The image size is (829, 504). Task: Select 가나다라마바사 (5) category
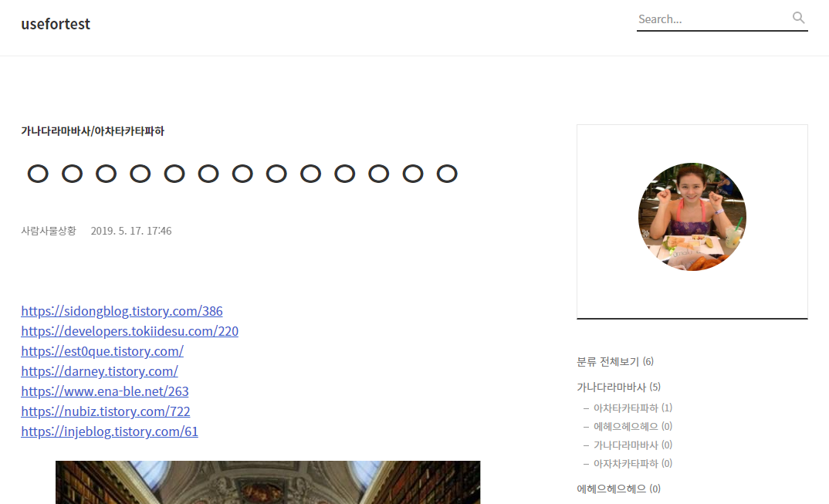[x=618, y=387]
